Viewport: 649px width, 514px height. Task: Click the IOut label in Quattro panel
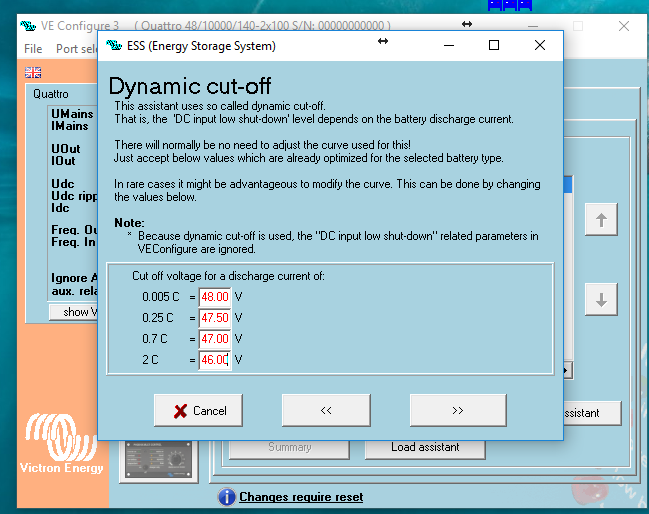(63, 161)
